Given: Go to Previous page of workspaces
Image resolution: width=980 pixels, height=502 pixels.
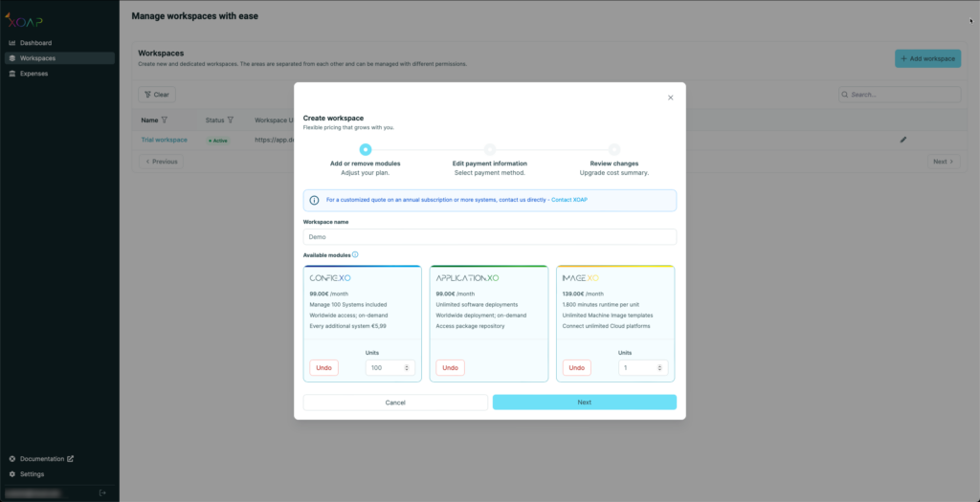Looking at the screenshot, I should click(x=161, y=161).
